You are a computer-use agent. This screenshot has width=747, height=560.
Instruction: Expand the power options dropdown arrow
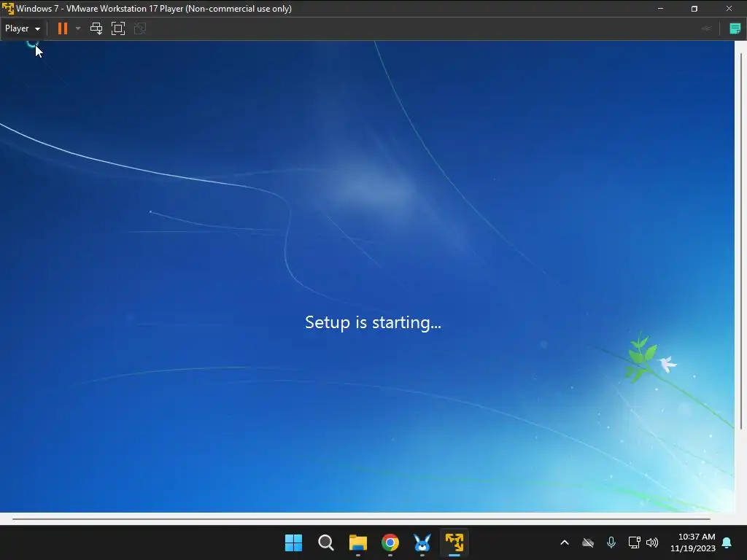78,28
